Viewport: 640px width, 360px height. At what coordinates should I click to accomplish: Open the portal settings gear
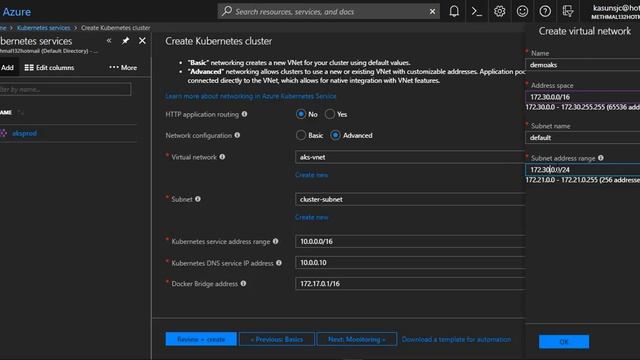coord(500,11)
